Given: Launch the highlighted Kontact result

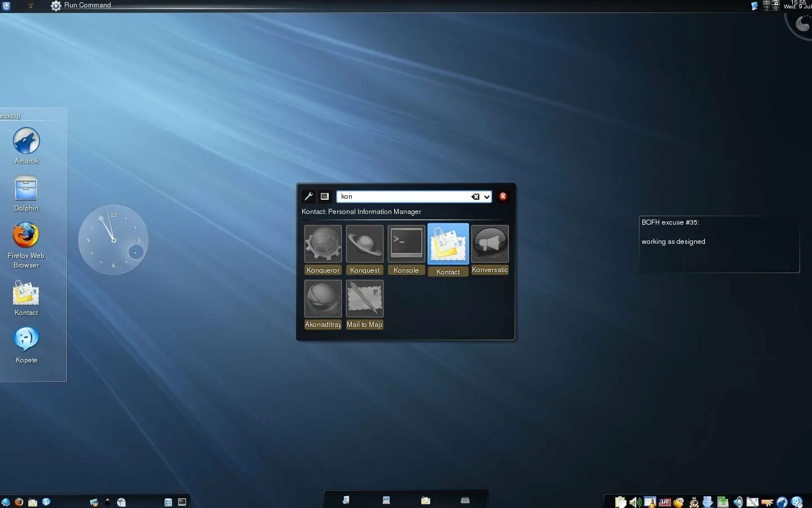Looking at the screenshot, I should 448,250.
